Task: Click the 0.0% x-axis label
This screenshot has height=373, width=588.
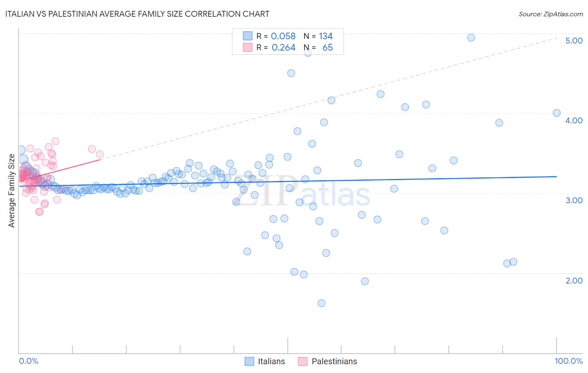Action: (28, 361)
